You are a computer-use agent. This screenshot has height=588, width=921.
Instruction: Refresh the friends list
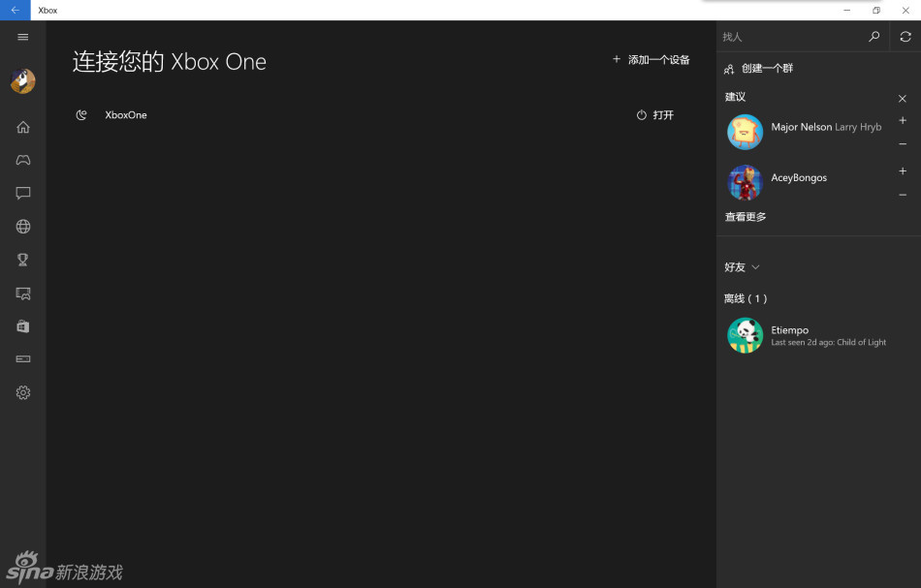[x=905, y=37]
